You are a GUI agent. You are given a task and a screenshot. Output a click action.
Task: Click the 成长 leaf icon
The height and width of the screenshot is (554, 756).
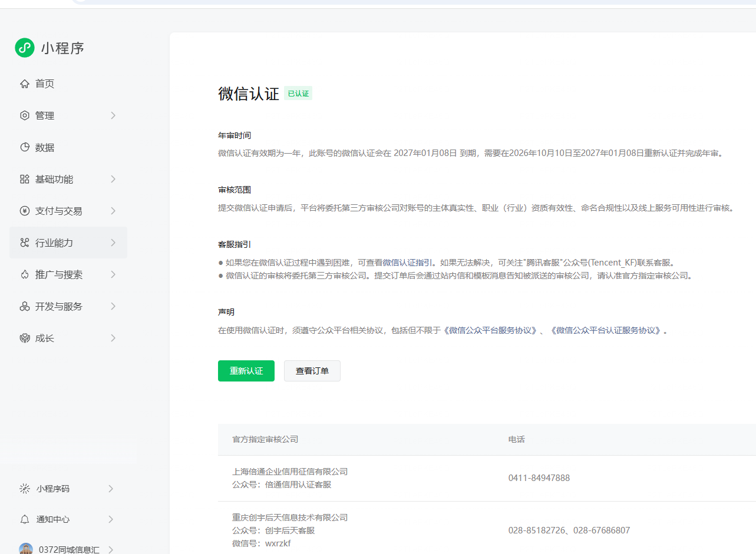coord(25,338)
